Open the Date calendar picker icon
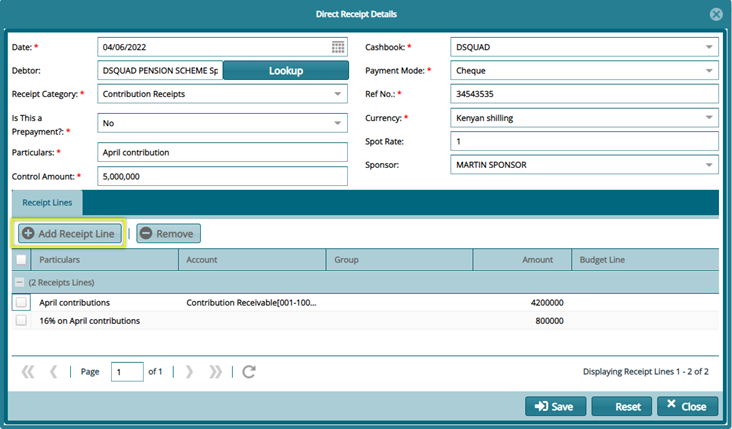This screenshot has width=732, height=429. pyautogui.click(x=338, y=47)
